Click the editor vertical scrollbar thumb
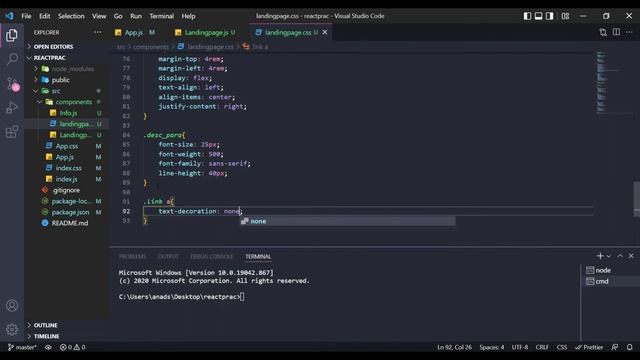640x360 pixels. 637,200
